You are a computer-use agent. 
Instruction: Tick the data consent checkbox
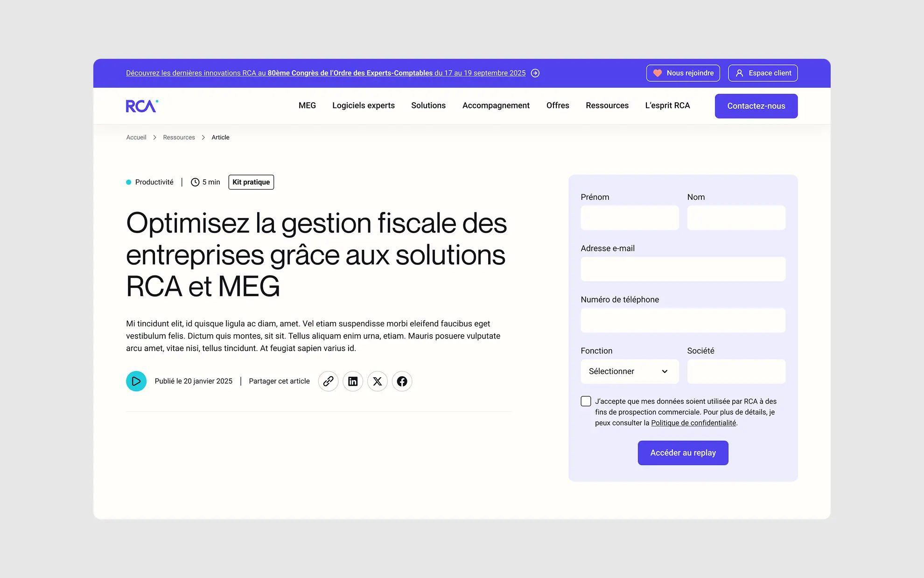586,401
